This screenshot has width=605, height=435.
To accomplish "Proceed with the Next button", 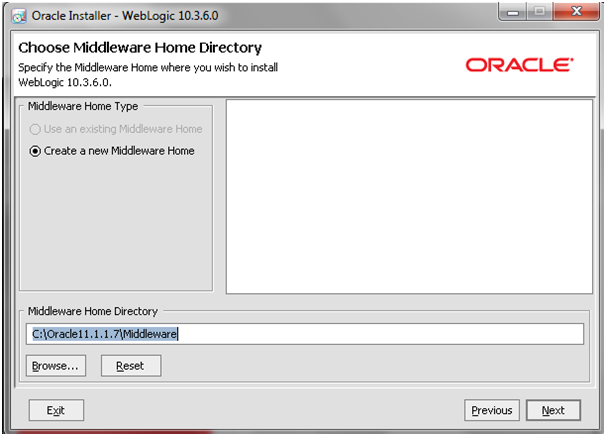I will (553, 410).
